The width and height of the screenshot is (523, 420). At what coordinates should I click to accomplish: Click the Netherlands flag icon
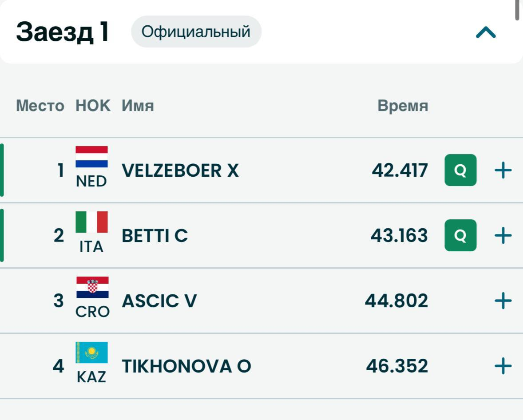tap(91, 157)
